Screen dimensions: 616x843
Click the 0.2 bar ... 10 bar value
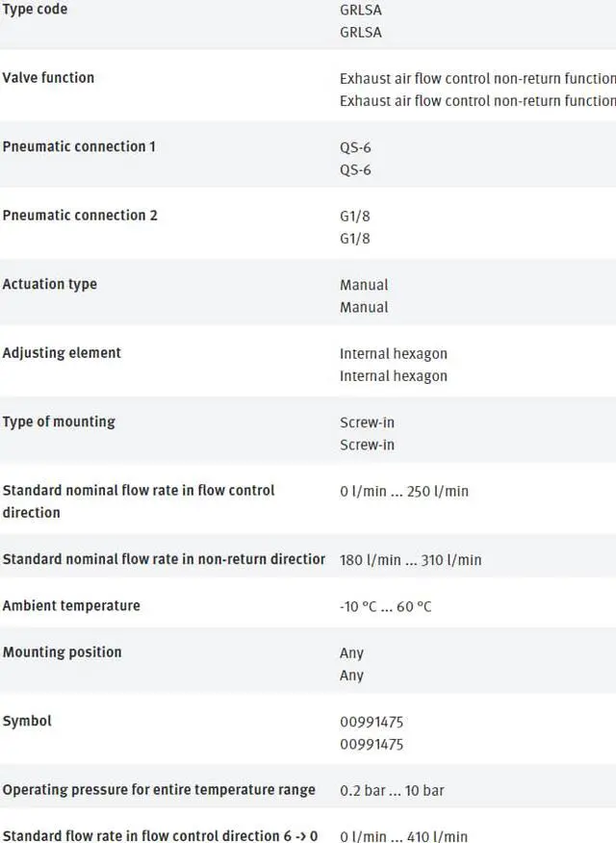click(392, 790)
